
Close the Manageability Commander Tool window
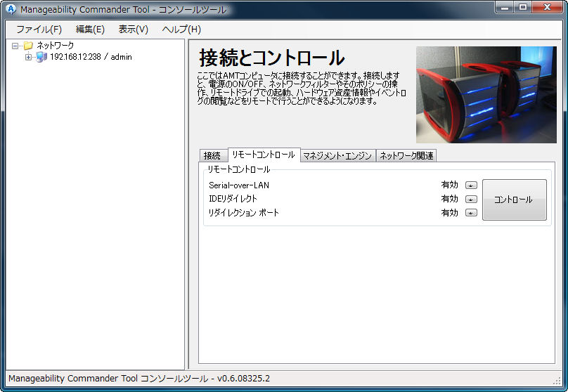pos(548,7)
